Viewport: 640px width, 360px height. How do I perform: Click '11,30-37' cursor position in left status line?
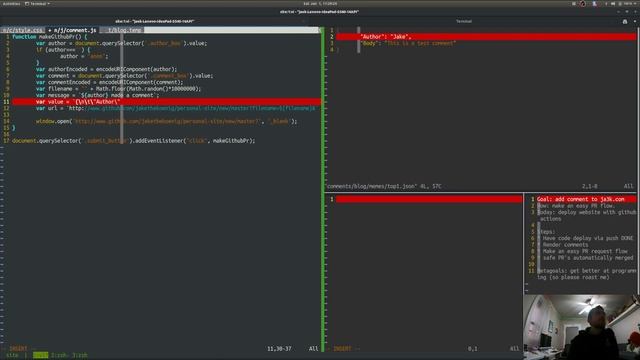279,349
